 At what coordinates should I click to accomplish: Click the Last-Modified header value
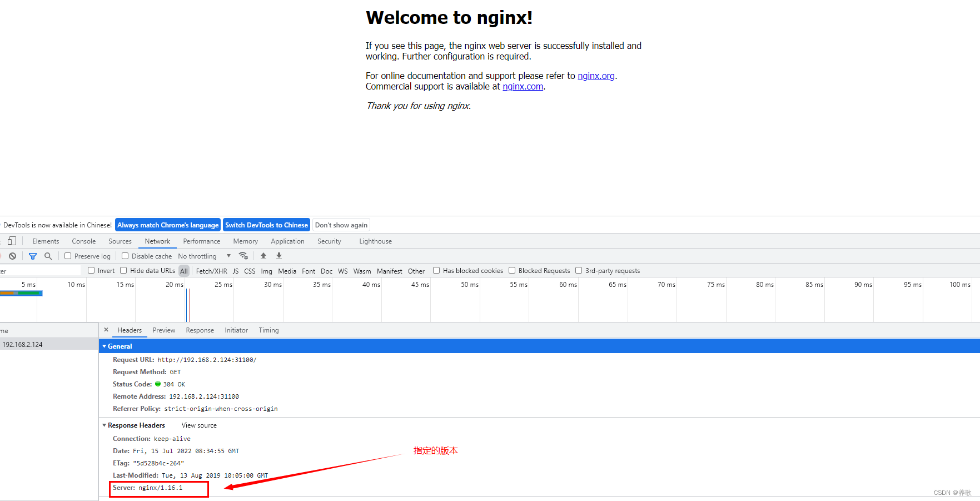click(215, 475)
